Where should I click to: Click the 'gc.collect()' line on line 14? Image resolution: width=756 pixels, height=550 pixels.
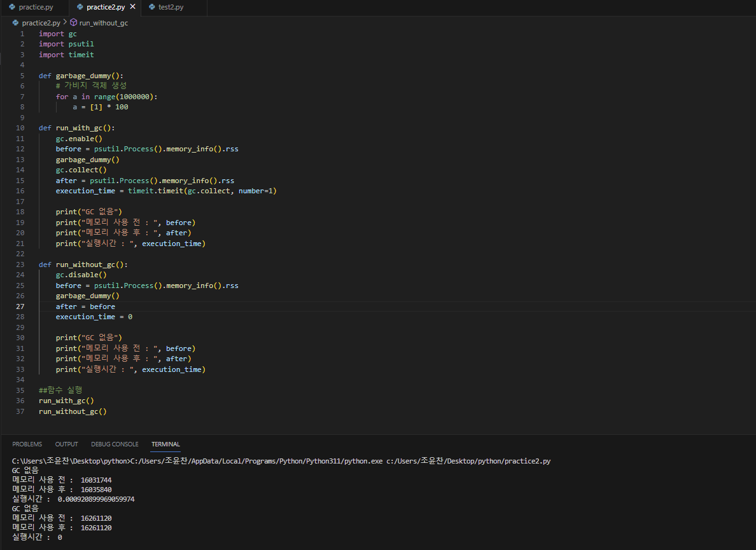click(81, 170)
